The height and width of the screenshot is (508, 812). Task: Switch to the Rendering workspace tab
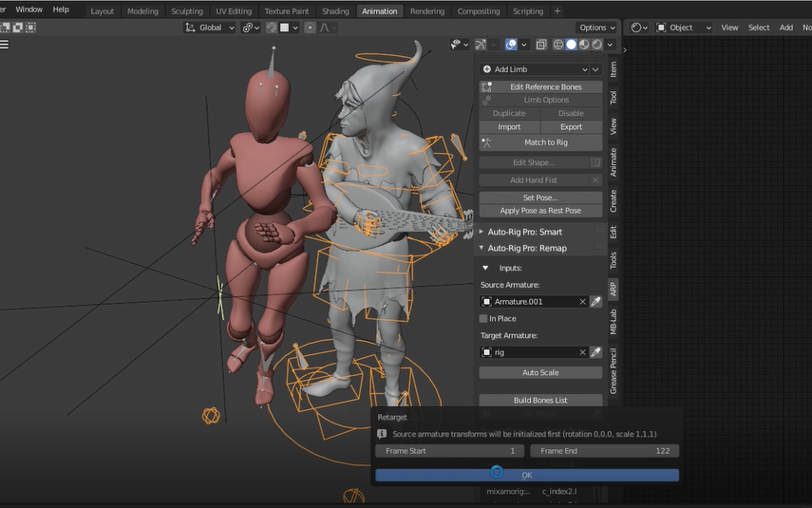pos(426,11)
